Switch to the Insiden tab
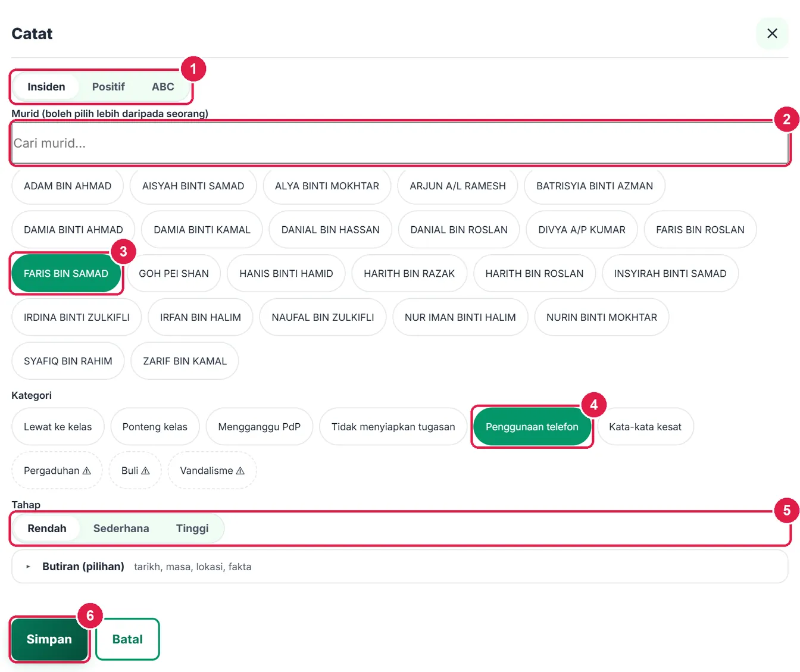Screen dimensions: 800x672 (x=46, y=87)
